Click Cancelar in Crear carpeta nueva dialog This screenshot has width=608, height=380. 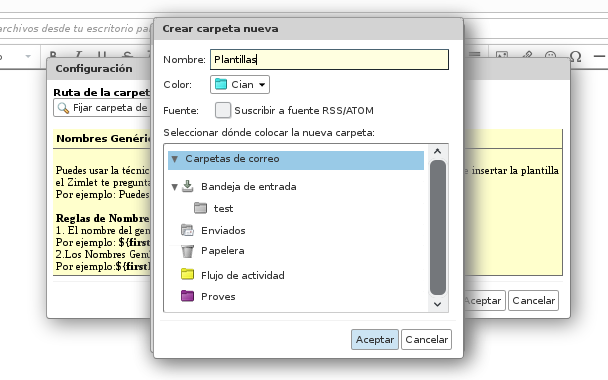[427, 339]
